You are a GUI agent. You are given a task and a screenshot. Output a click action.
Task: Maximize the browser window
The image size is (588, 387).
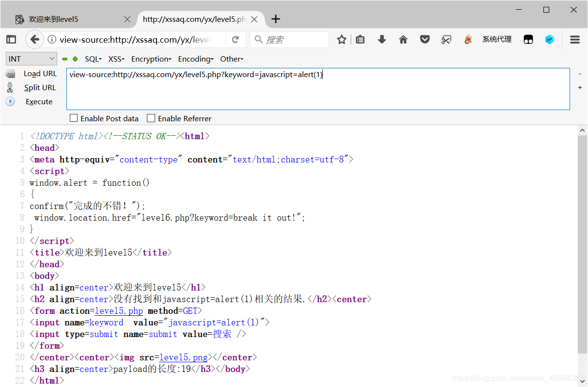[x=546, y=9]
